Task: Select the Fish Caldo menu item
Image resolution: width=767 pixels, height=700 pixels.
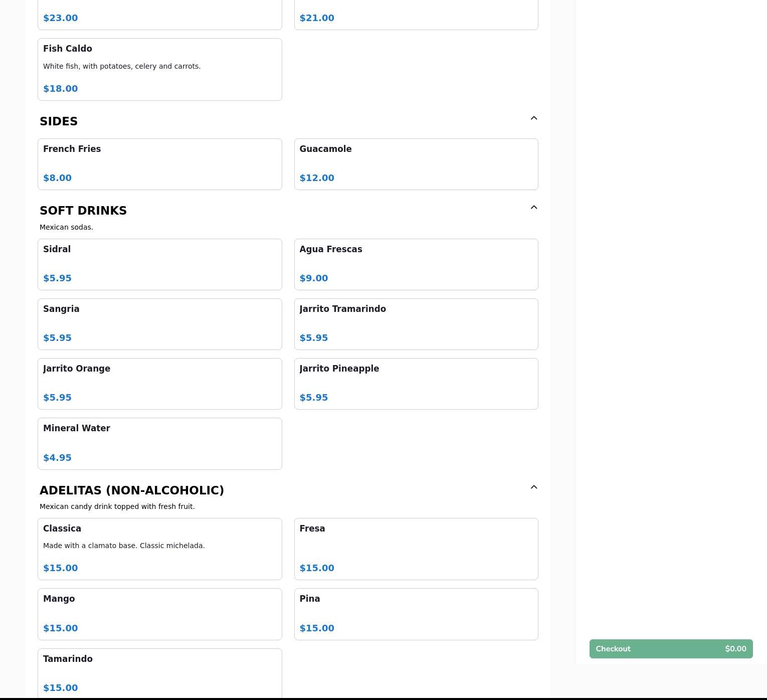Action: pyautogui.click(x=159, y=69)
